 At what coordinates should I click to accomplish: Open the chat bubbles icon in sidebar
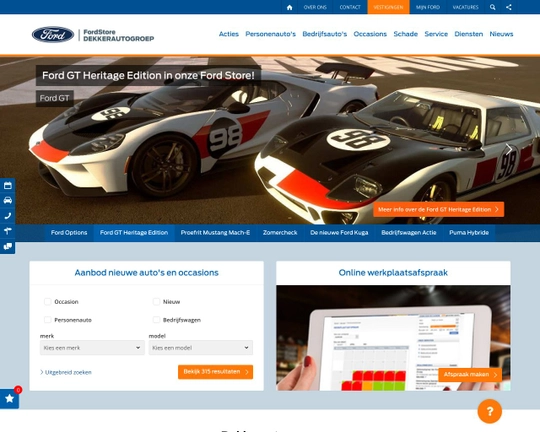coord(8,246)
